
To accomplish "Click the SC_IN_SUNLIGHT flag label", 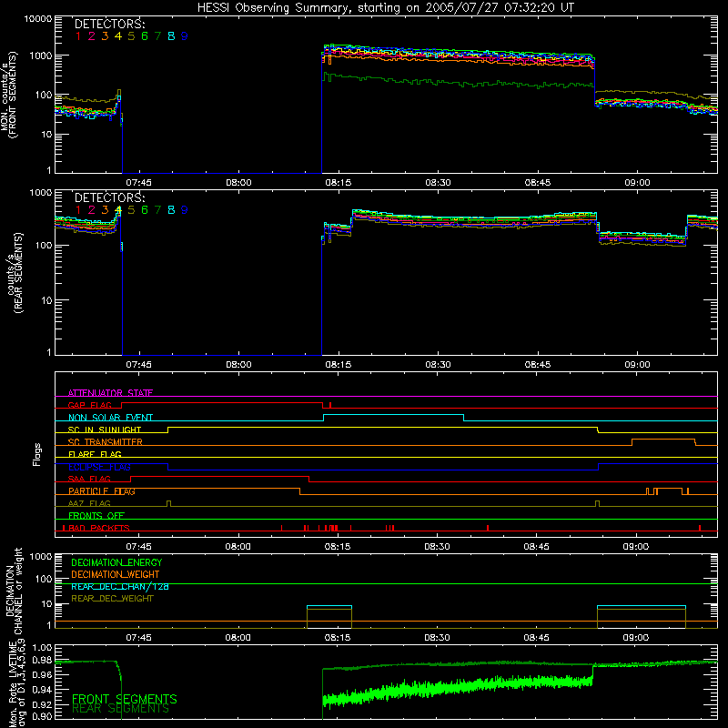I will [105, 430].
